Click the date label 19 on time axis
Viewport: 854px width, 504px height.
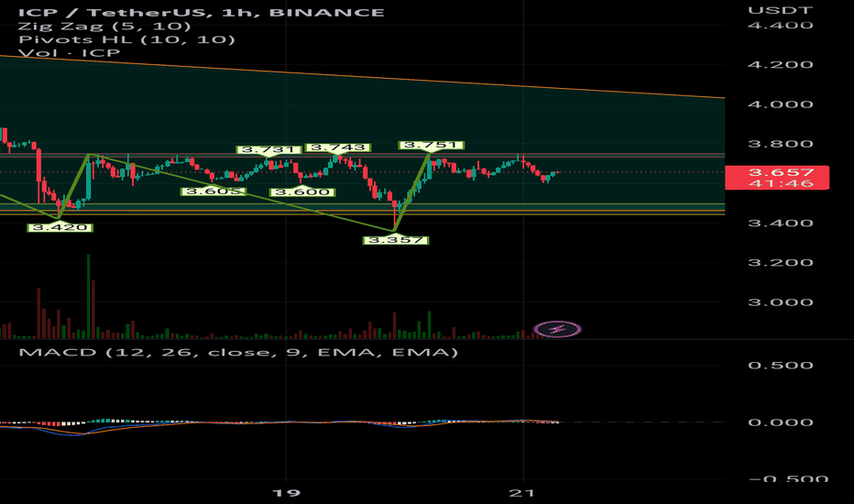click(x=286, y=493)
